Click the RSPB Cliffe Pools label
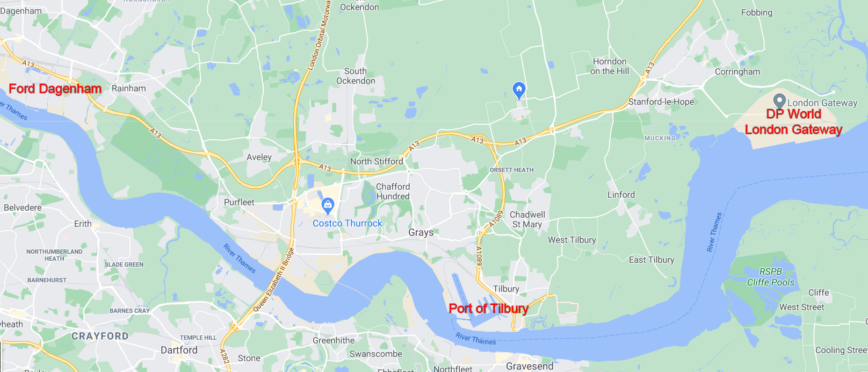The height and width of the screenshot is (372, 868). [771, 277]
